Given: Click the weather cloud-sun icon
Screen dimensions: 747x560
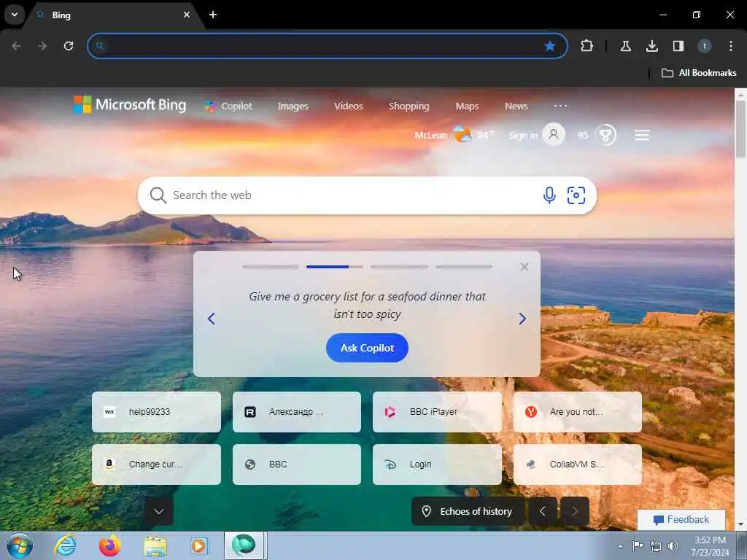Looking at the screenshot, I should coord(462,134).
